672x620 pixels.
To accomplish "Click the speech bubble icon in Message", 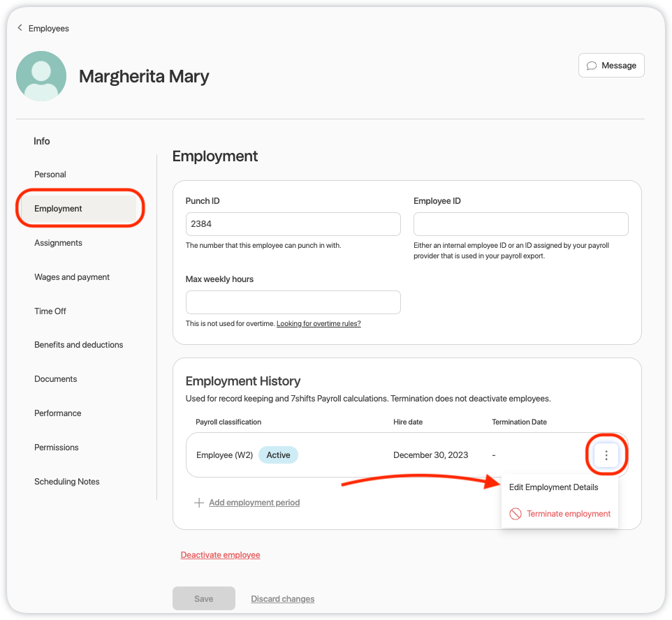I will coord(592,66).
